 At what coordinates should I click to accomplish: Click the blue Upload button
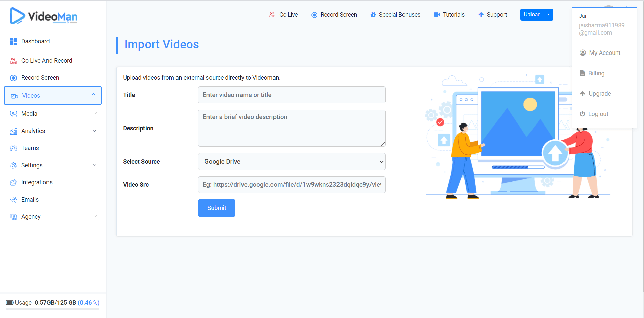click(532, 14)
